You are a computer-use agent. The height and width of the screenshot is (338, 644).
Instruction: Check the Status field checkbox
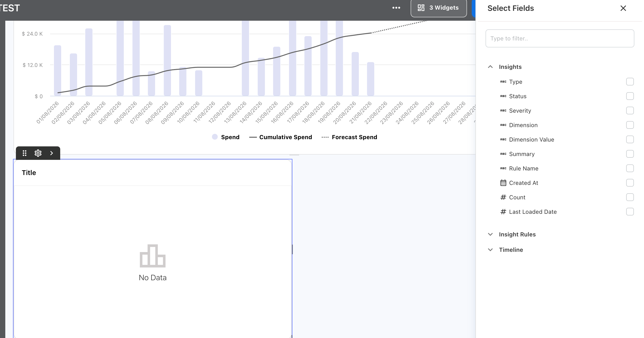point(630,96)
